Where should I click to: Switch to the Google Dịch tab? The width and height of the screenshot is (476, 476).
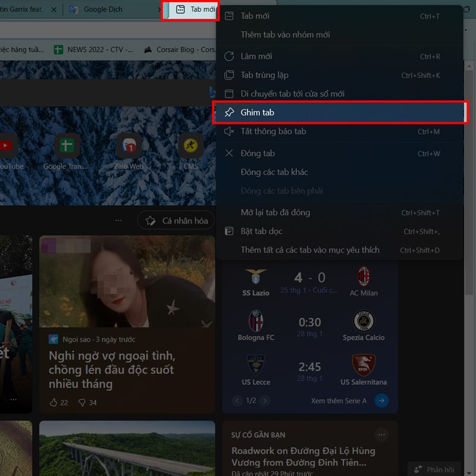(103, 10)
